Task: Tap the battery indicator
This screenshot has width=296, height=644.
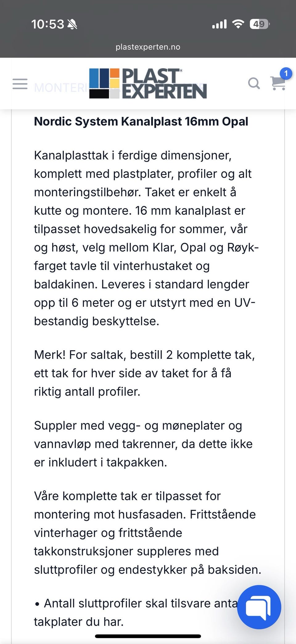Action: point(260,24)
